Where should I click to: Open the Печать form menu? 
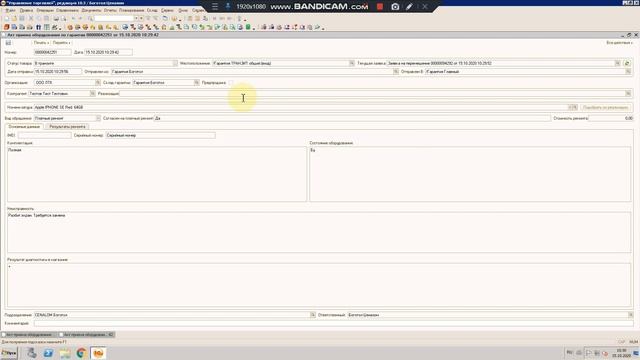(x=41, y=42)
